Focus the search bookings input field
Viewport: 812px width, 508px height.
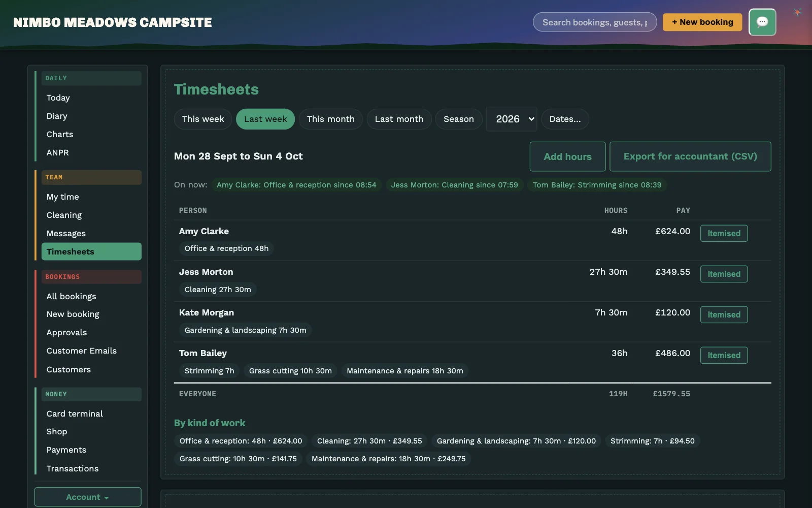coord(595,22)
